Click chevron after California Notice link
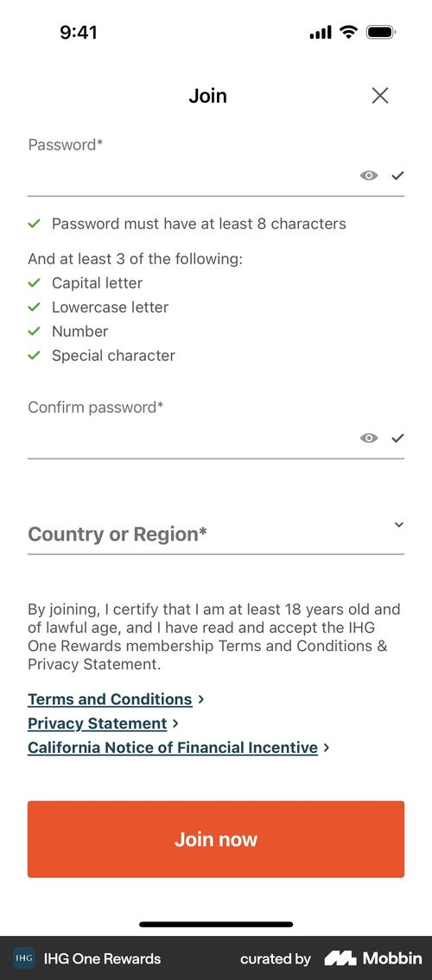The width and height of the screenshot is (432, 980). click(327, 748)
